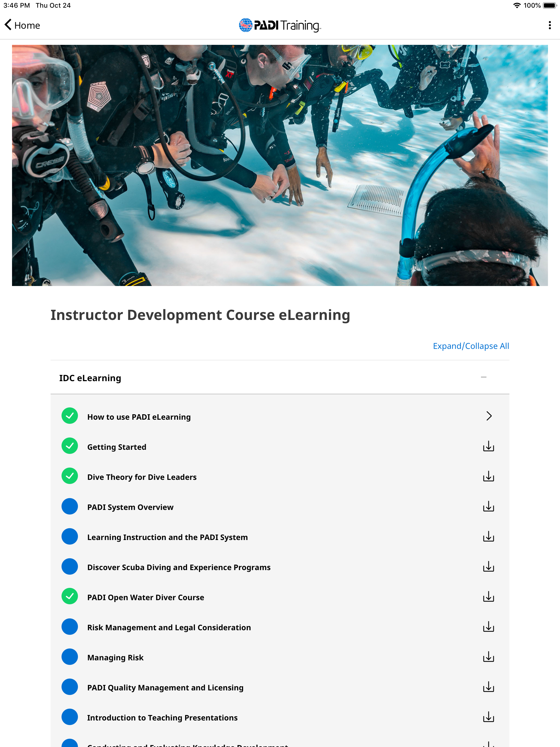The image size is (560, 747).
Task: Click green checkmark for PADI Open Water Diver Course
Action: coord(69,596)
